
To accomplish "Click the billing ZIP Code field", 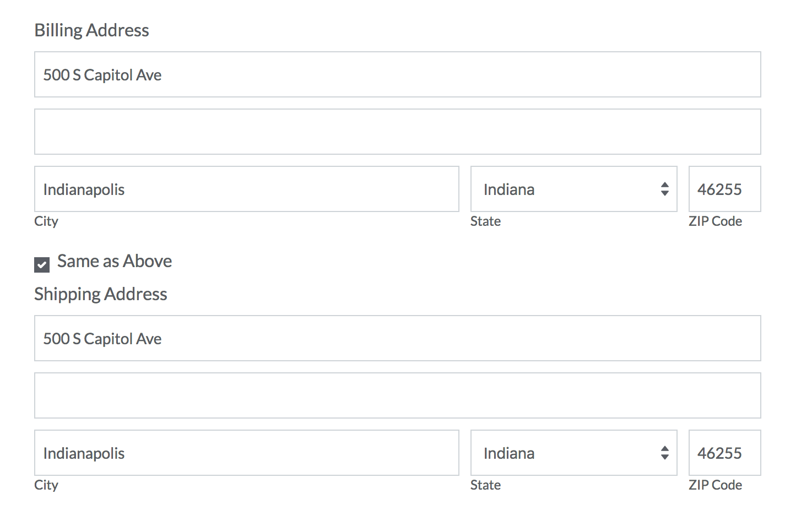I will tap(724, 189).
